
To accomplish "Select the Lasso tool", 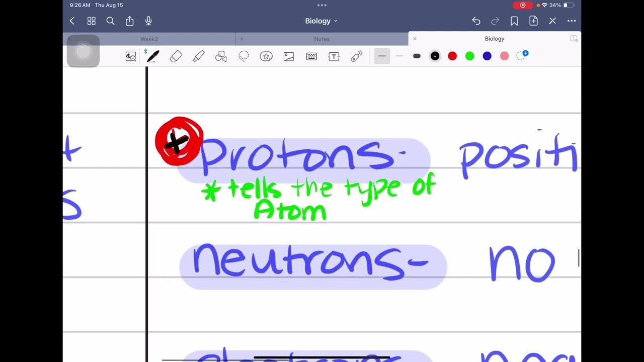I will click(244, 56).
